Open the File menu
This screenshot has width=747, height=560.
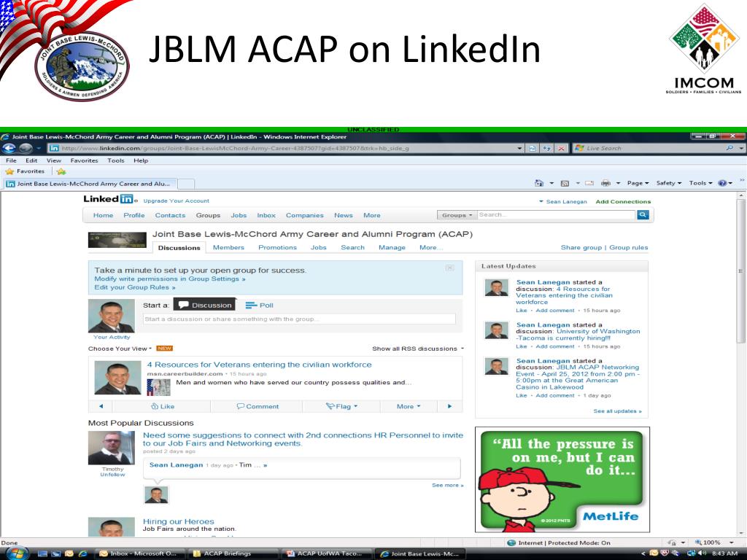11,160
